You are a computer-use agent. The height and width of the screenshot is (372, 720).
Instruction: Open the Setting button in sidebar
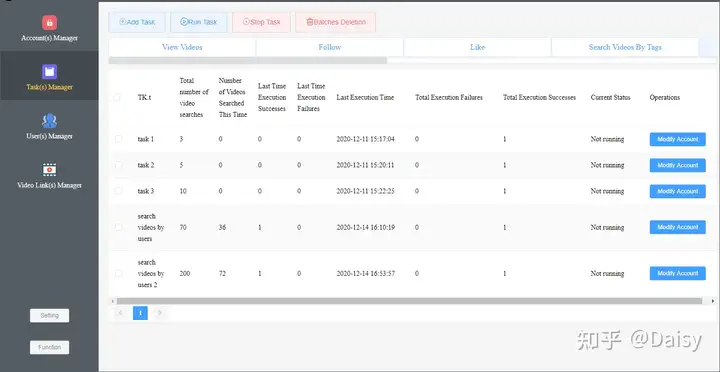click(x=50, y=316)
